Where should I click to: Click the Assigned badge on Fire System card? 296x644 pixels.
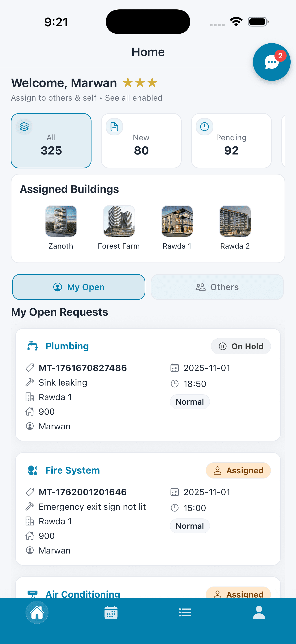coord(238,470)
